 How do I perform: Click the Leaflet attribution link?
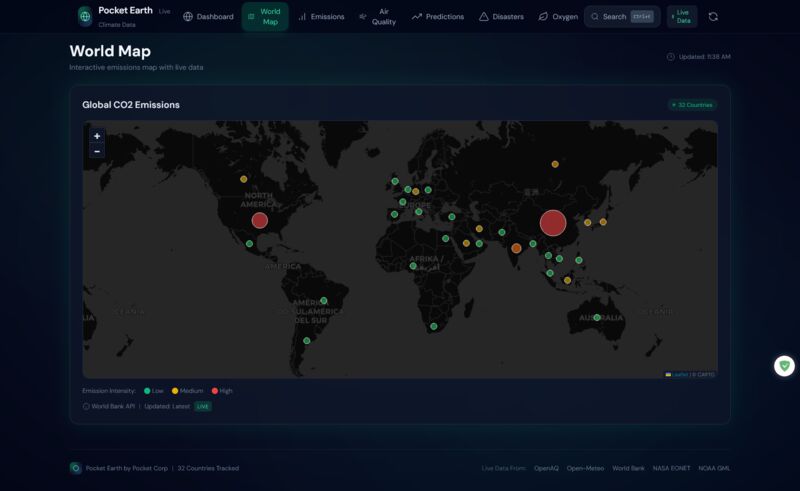(679, 374)
